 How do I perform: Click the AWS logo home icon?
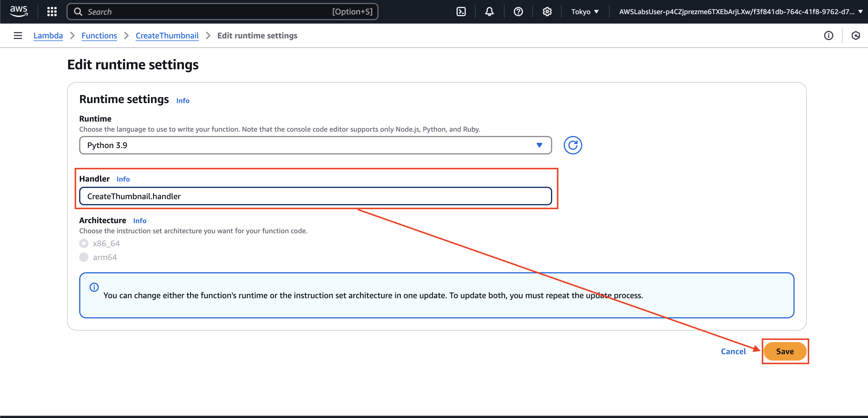(x=18, y=11)
